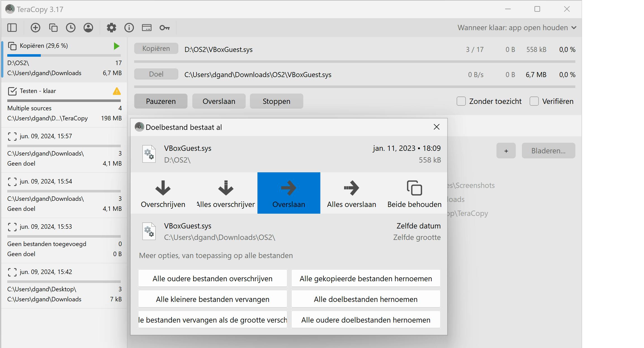
Task: Click the user account icon
Action: point(88,28)
